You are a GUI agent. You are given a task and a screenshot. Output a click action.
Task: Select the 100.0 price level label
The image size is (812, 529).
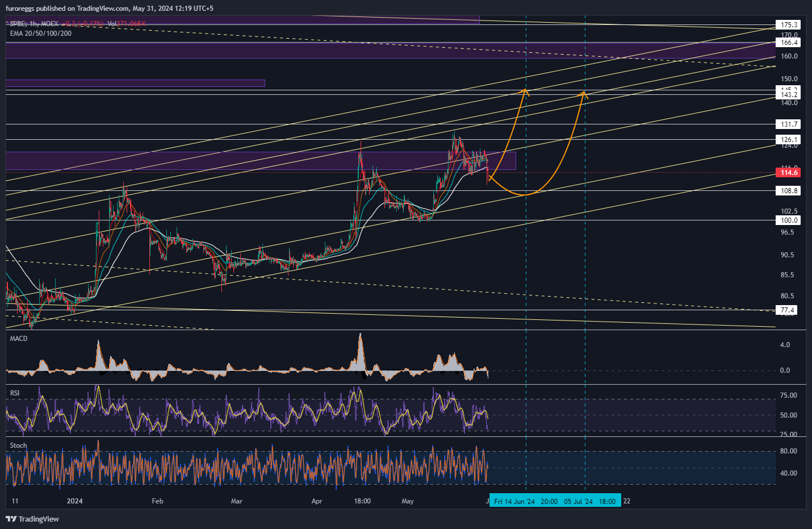788,220
